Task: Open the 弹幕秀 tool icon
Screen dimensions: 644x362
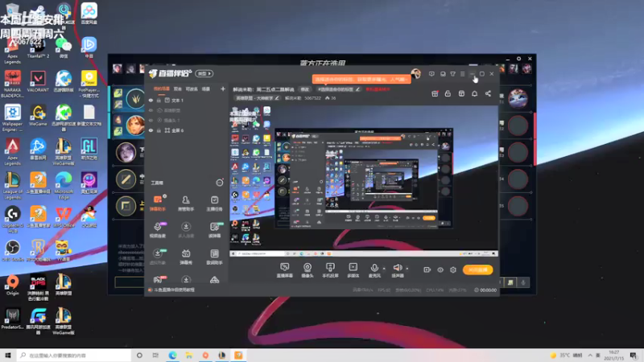Action: 186,256
